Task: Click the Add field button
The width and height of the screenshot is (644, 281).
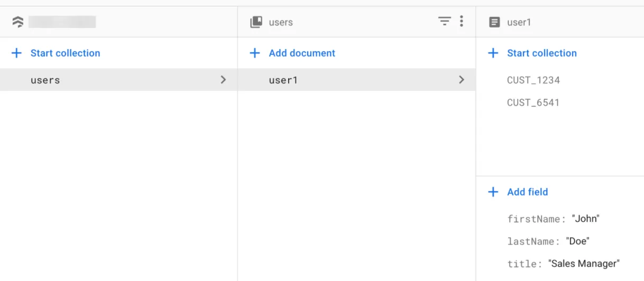Action: 527,192
